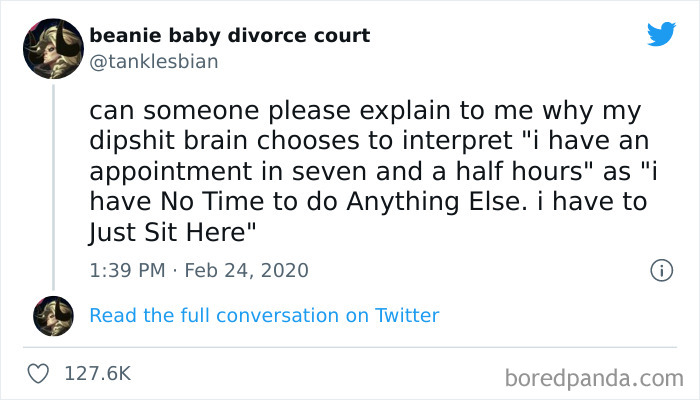Viewport: 700px width, 400px height.
Task: Open the display name "beanie baby divorce court"
Action: click(229, 36)
